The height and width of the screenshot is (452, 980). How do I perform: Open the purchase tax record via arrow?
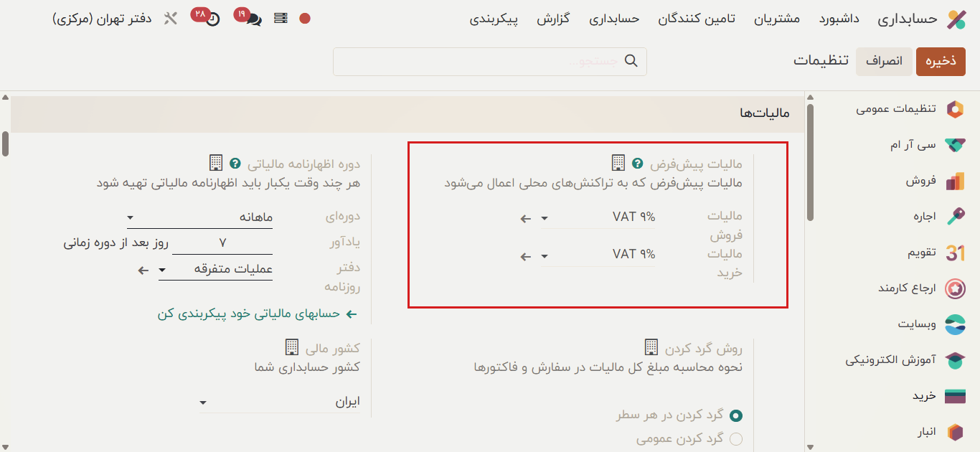click(526, 255)
